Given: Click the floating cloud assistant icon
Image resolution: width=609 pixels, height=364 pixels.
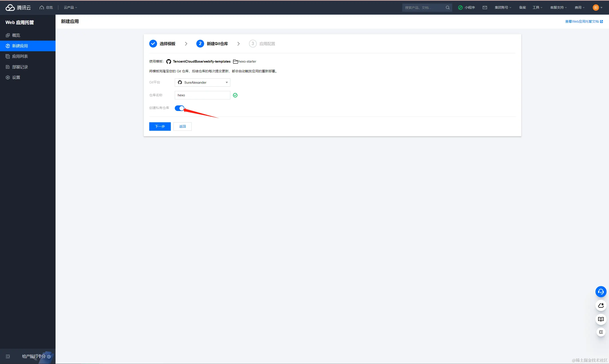Looking at the screenshot, I should click(x=601, y=305).
